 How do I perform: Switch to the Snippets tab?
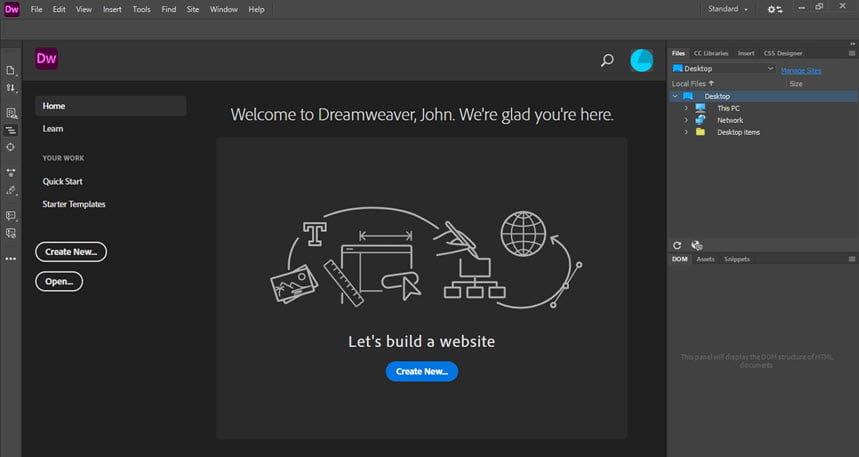[737, 259]
